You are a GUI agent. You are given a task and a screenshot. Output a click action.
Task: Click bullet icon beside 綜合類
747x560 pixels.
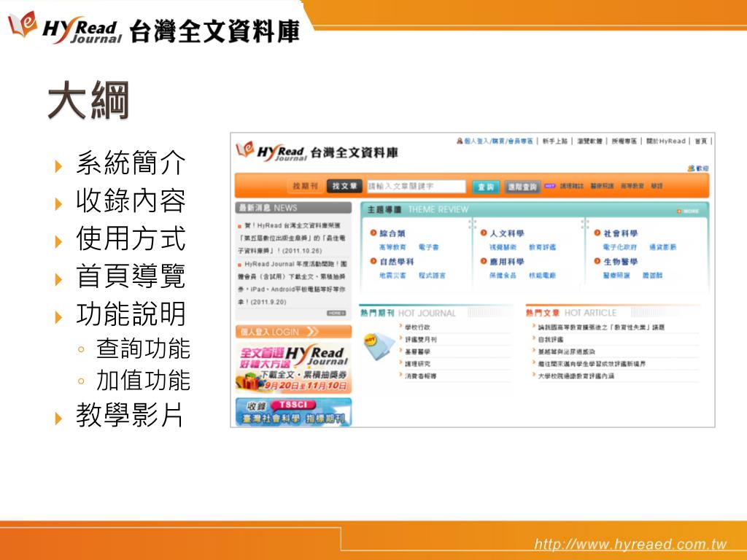pyautogui.click(x=373, y=233)
